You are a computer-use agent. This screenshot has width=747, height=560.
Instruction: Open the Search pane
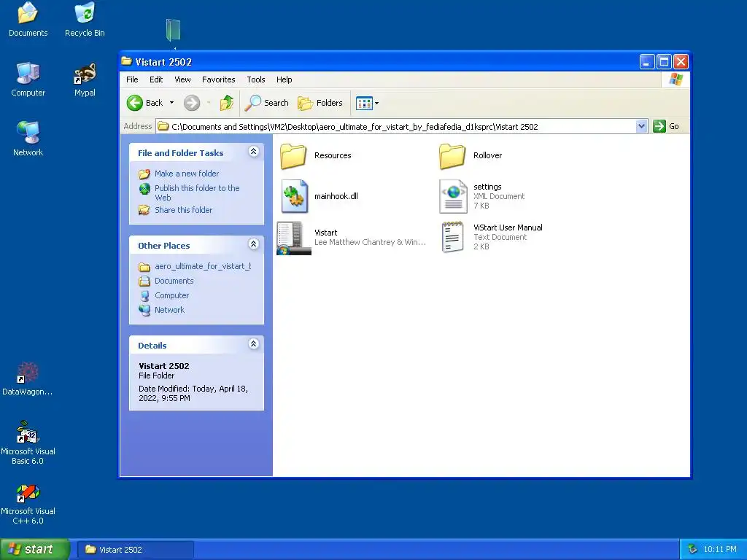click(x=267, y=103)
